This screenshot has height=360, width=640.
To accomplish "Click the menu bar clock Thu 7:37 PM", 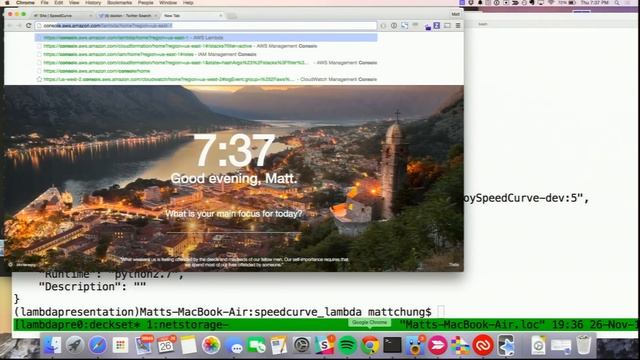I will pyautogui.click(x=594, y=2).
